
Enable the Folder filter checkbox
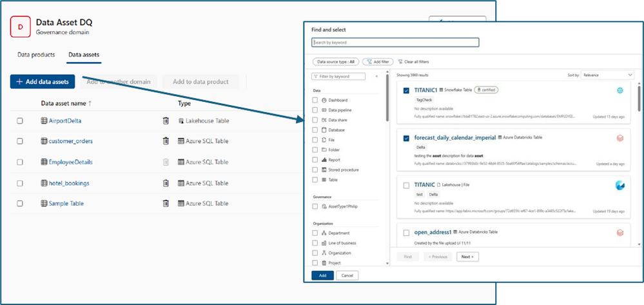tap(315, 150)
